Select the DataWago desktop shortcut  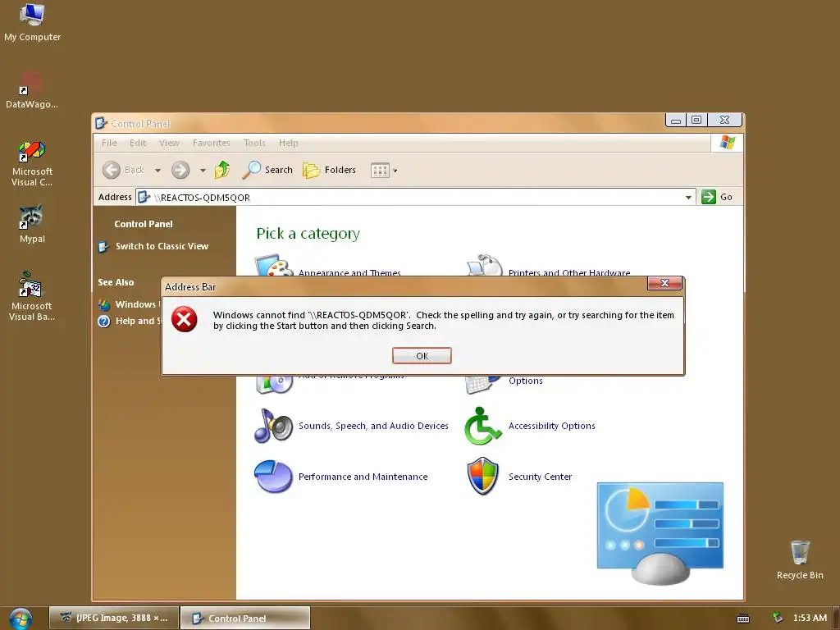click(32, 90)
